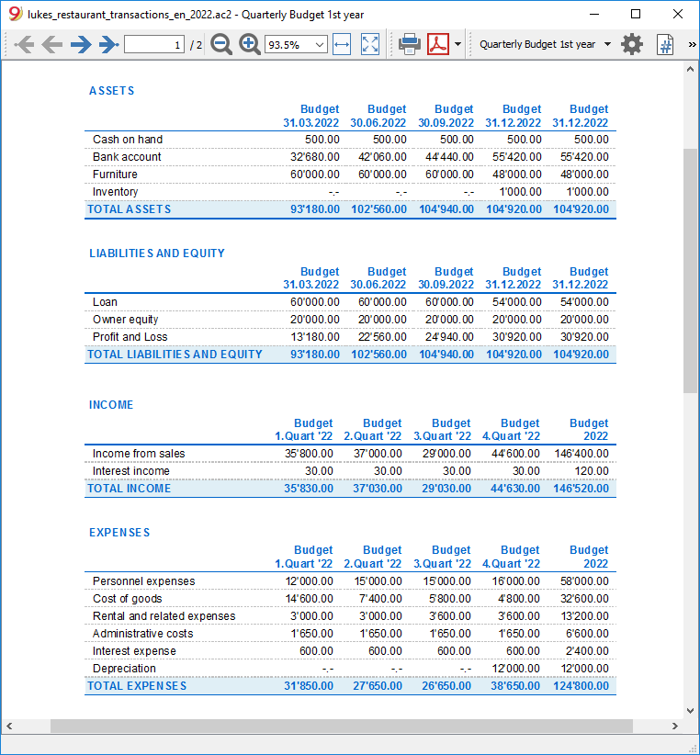Go to next page arrow
Image resolution: width=700 pixels, height=755 pixels.
tap(81, 45)
